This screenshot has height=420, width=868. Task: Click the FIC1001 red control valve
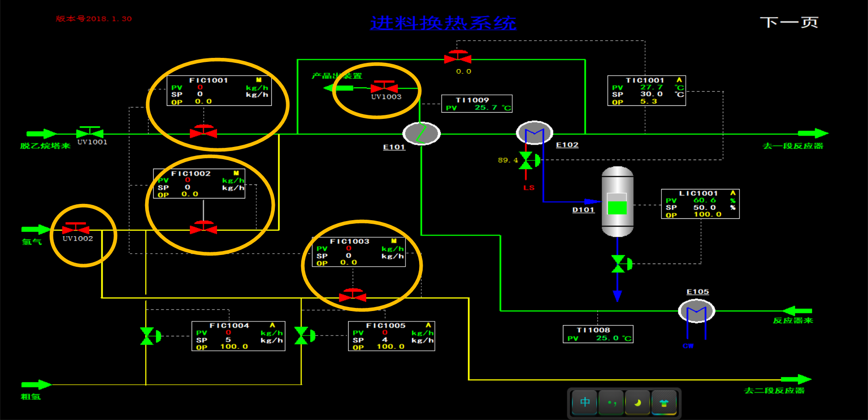203,132
